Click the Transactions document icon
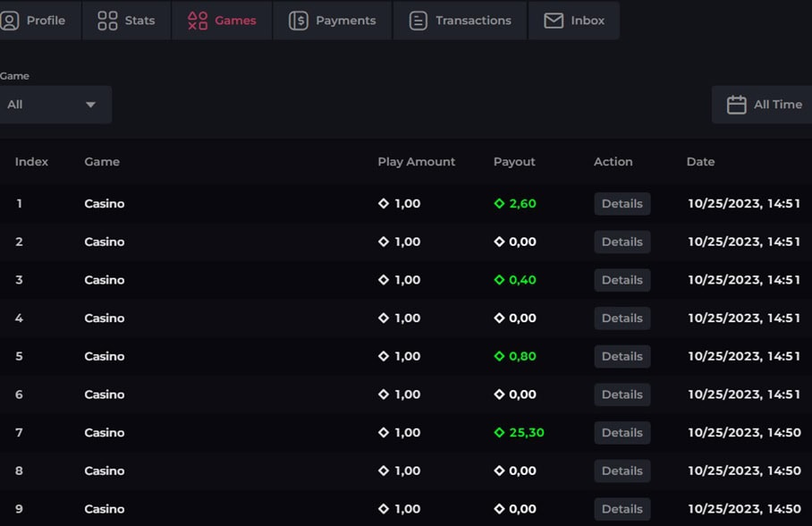 (x=418, y=21)
